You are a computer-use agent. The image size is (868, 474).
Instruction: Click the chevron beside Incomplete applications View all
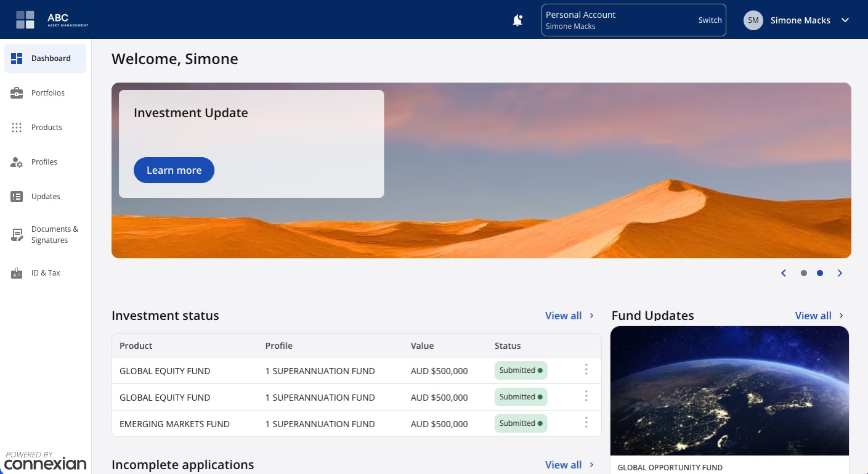click(592, 465)
